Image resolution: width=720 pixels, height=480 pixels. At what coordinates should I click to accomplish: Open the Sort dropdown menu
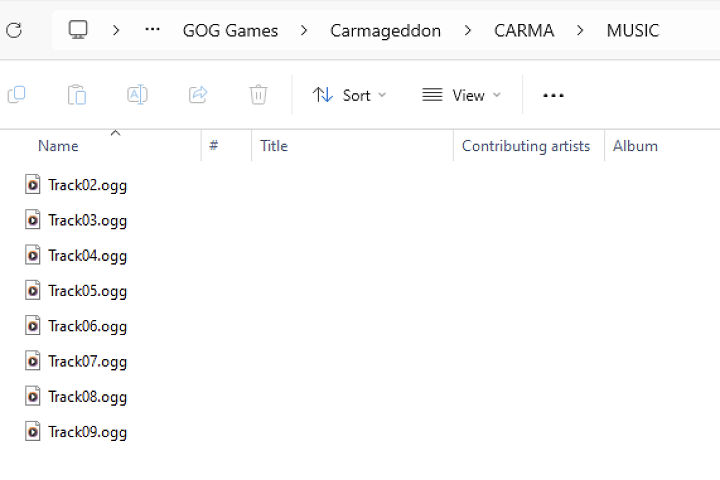pyautogui.click(x=349, y=96)
